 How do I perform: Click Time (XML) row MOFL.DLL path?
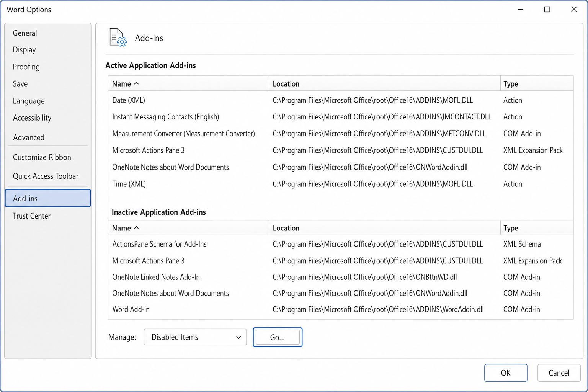(x=372, y=184)
